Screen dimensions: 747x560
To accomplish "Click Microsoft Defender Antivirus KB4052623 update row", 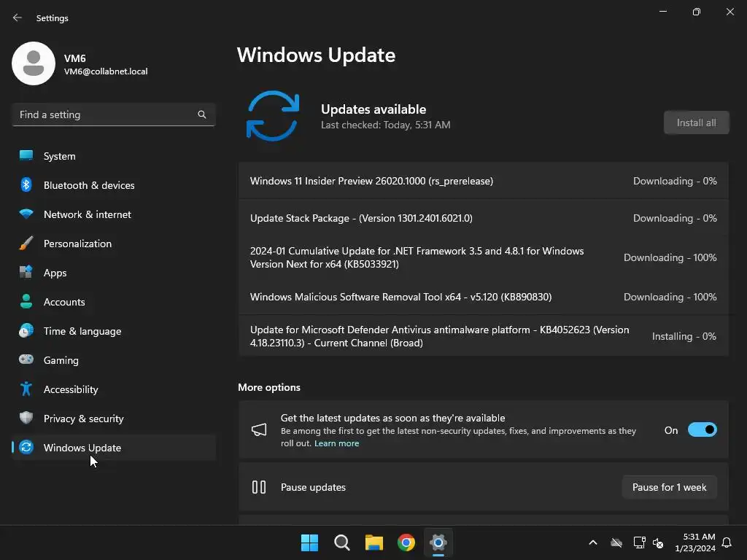I will pos(484,336).
